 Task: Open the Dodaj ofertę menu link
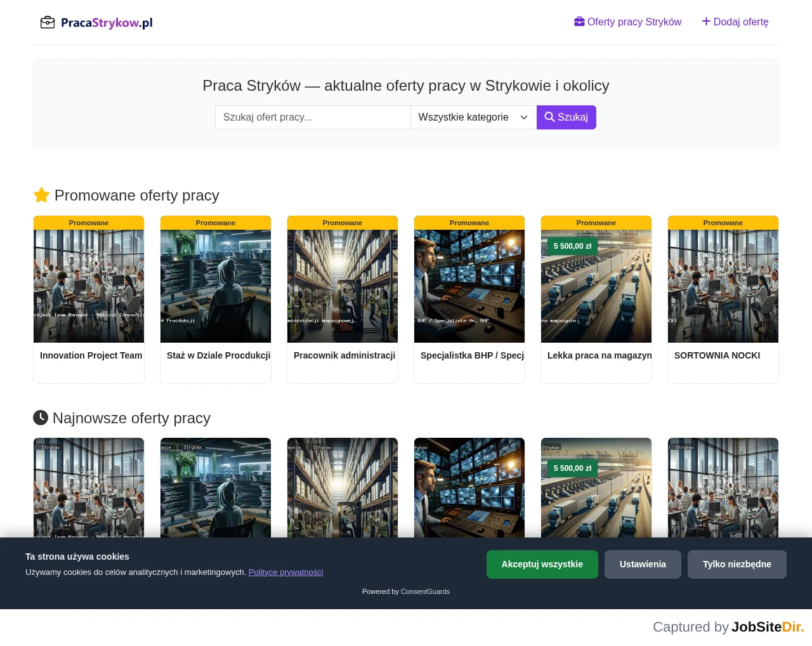coord(735,22)
